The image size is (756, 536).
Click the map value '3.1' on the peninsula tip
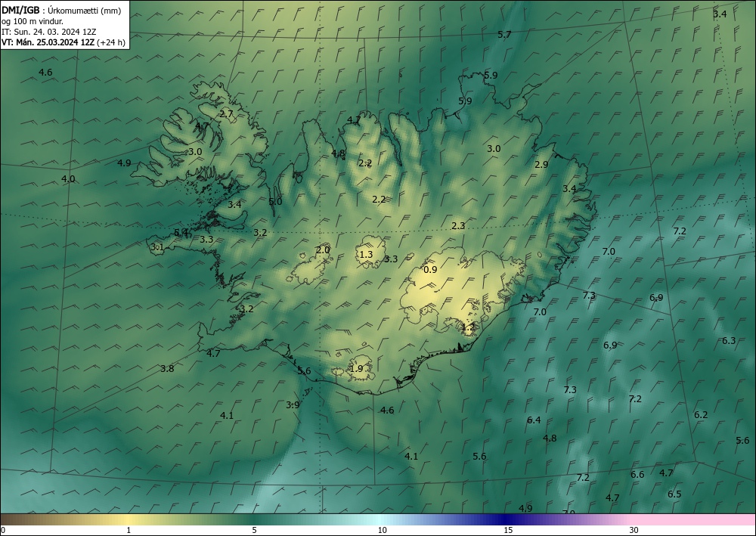pyautogui.click(x=158, y=247)
